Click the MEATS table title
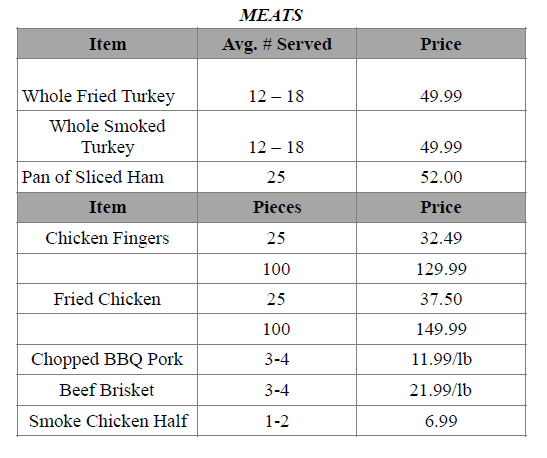547x458 pixels. 271,15
